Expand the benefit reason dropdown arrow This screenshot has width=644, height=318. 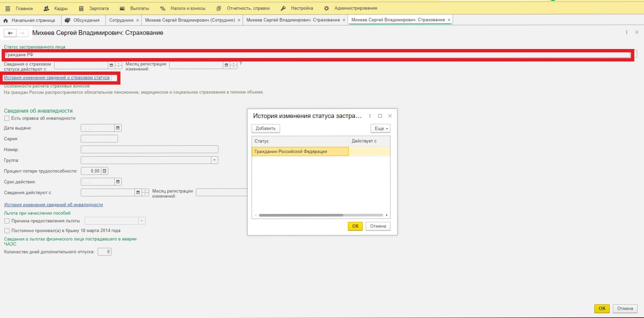pos(142,221)
